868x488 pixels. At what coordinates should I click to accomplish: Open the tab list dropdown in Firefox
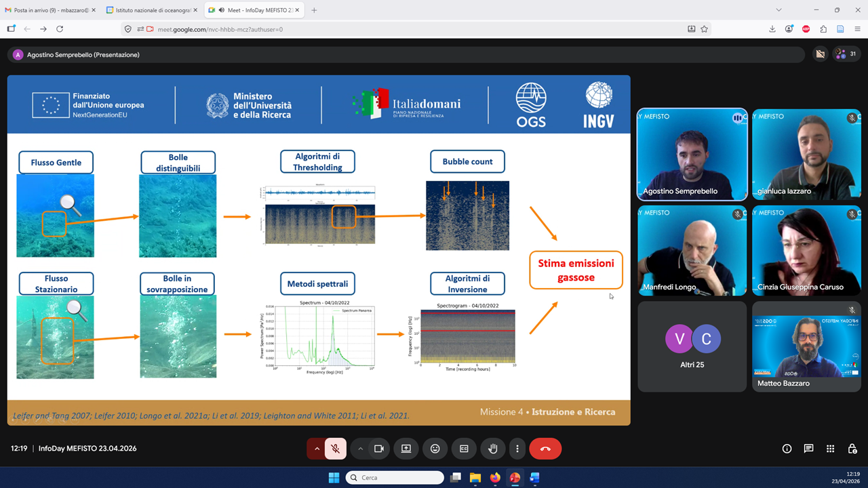pyautogui.click(x=778, y=10)
